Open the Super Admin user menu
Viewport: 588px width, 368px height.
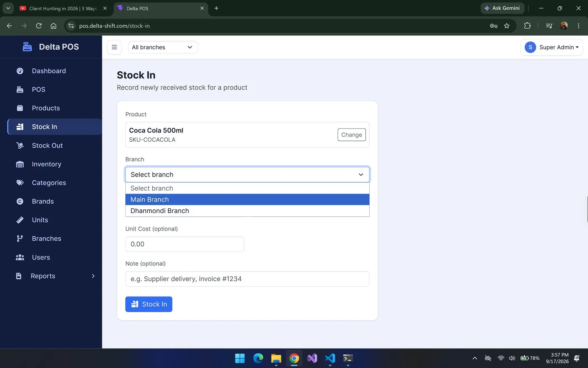tap(551, 47)
